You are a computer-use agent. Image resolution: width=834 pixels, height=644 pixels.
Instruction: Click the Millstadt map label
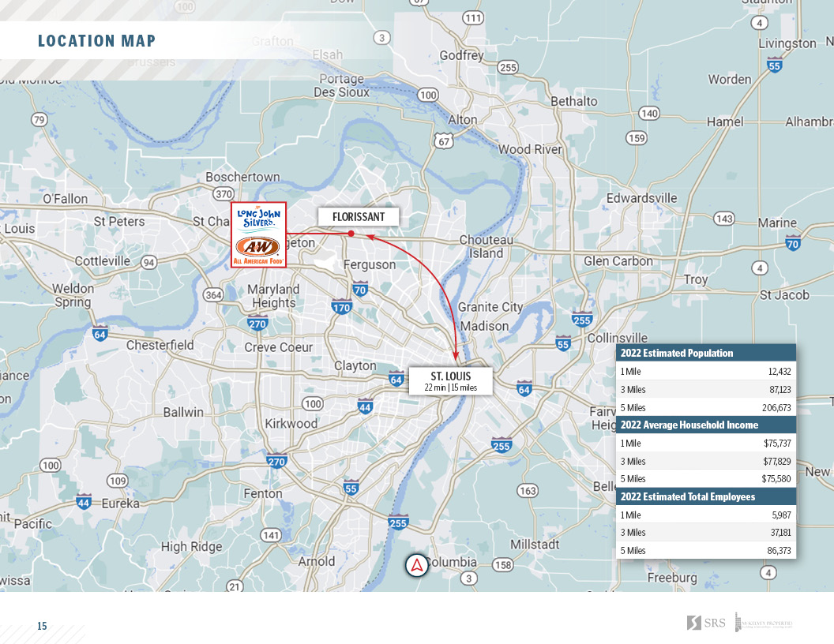click(535, 544)
